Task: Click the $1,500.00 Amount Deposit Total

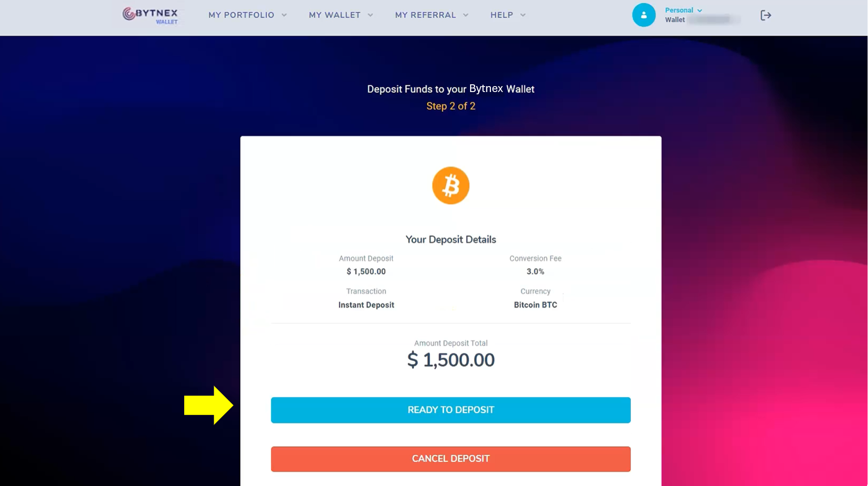Action: 451,360
